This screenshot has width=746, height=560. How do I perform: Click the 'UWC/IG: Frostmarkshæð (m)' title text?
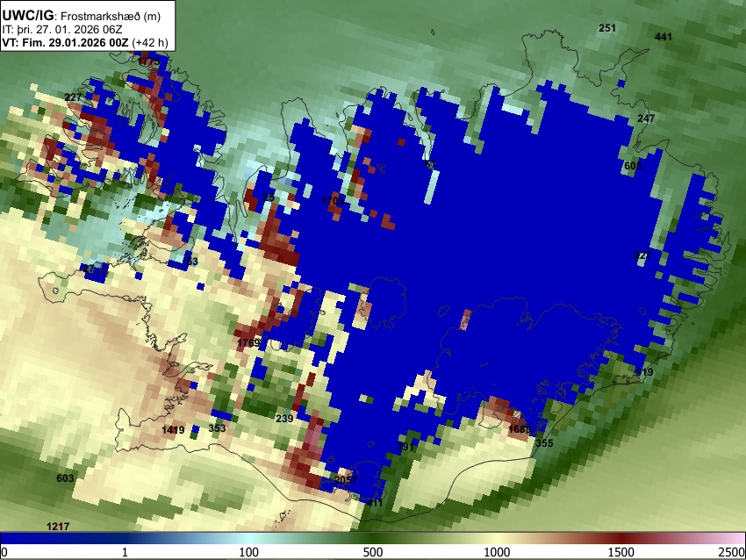82,16
